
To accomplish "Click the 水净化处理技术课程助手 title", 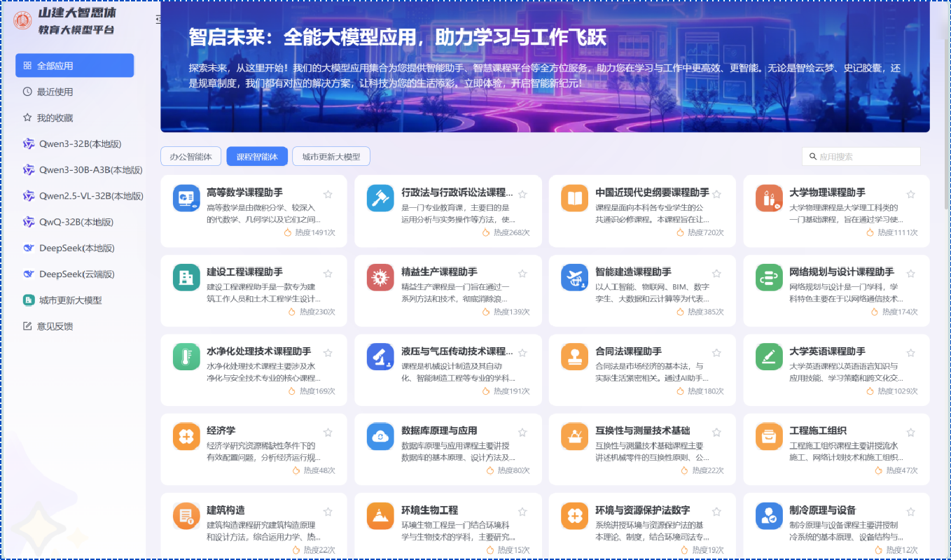I will (258, 351).
